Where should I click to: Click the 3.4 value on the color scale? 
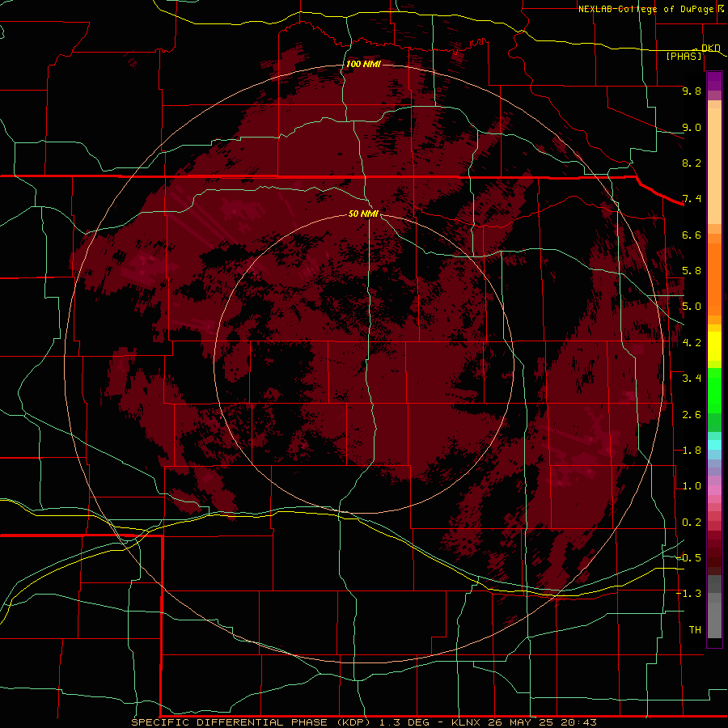[x=692, y=379]
